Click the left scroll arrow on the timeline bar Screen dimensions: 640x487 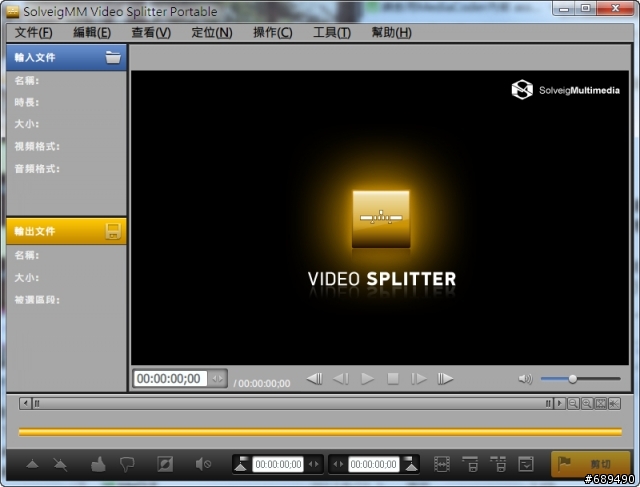pyautogui.click(x=26, y=403)
